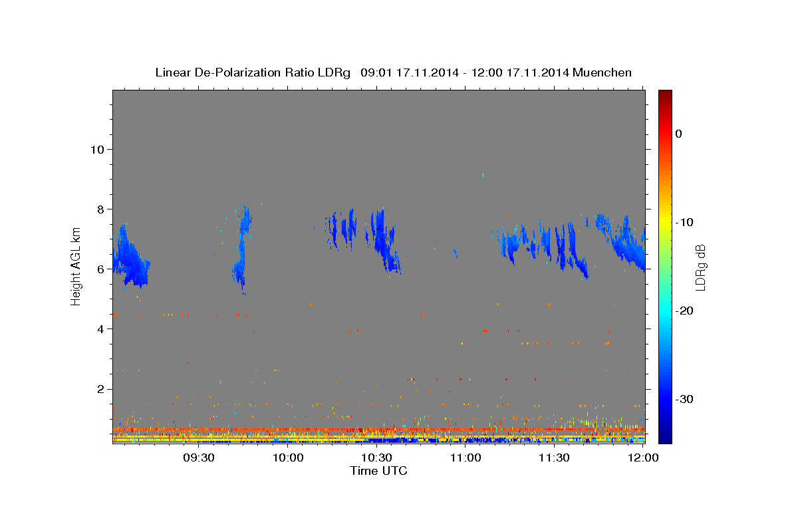Click the colorbar value -20

685,311
